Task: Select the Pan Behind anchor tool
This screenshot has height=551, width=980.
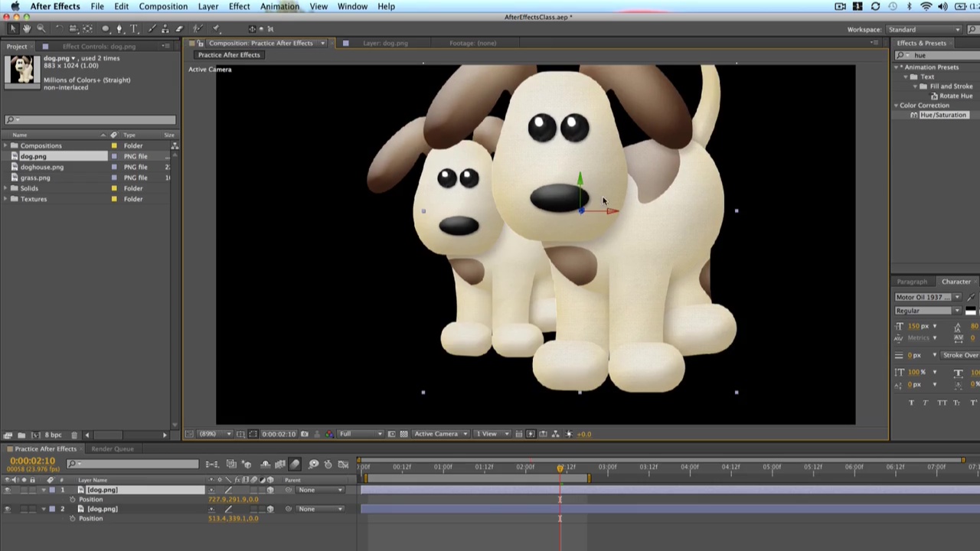Action: [x=87, y=29]
